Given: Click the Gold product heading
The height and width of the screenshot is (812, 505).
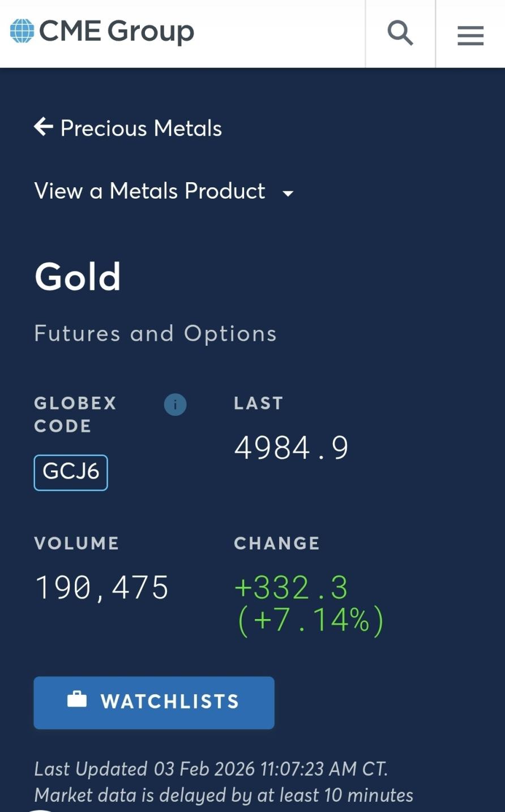Looking at the screenshot, I should pos(78,277).
